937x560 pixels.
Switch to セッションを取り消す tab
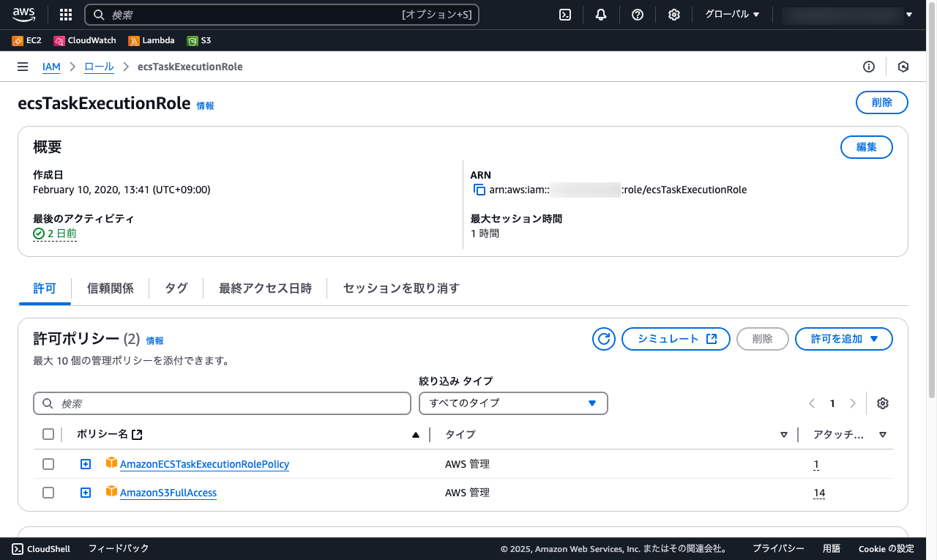401,288
